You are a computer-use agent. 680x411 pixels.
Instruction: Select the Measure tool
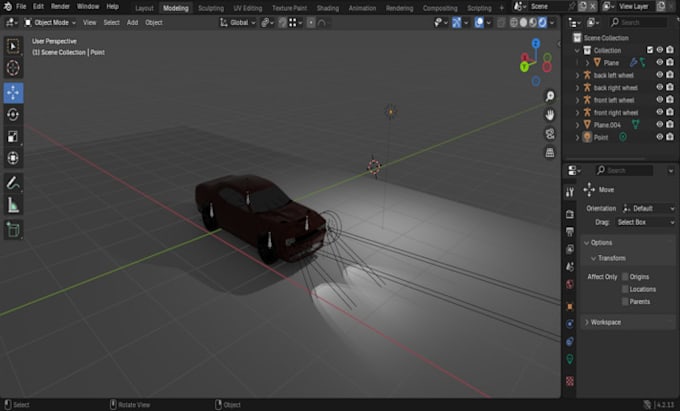[x=13, y=205]
